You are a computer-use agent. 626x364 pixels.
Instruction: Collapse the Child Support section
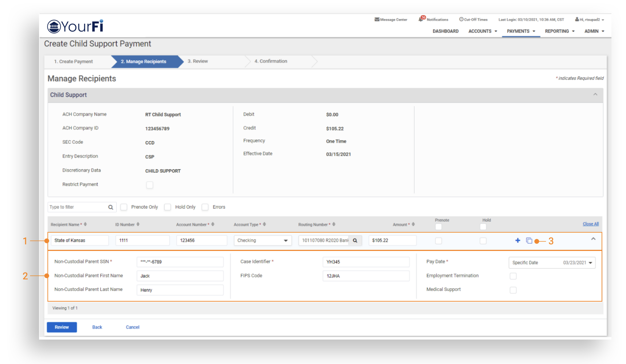(595, 94)
